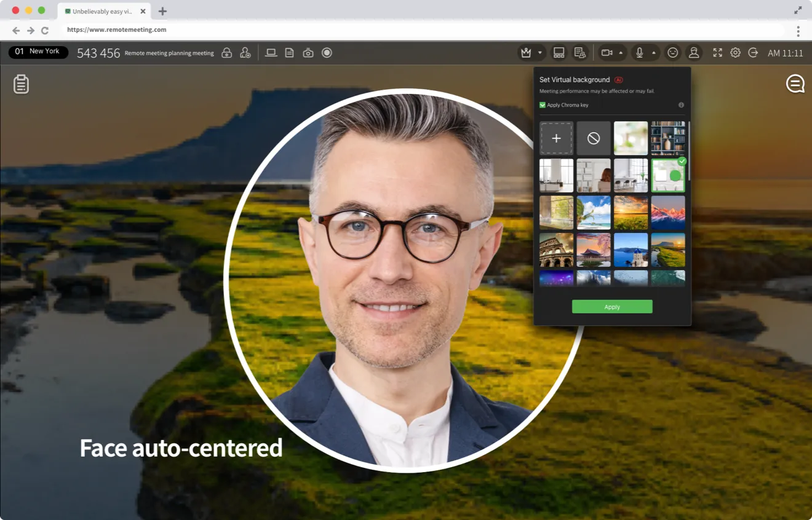Open meeting settings gear icon
812x520 pixels.
(x=735, y=53)
